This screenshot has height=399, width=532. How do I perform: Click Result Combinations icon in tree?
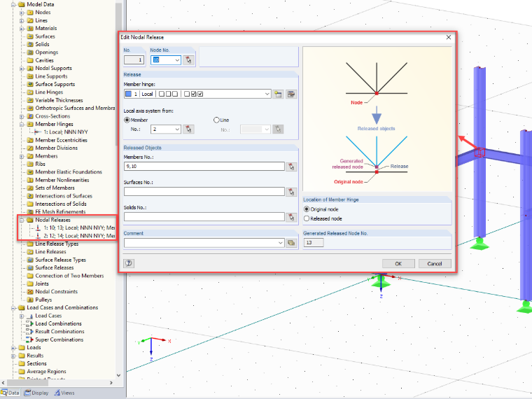point(30,332)
